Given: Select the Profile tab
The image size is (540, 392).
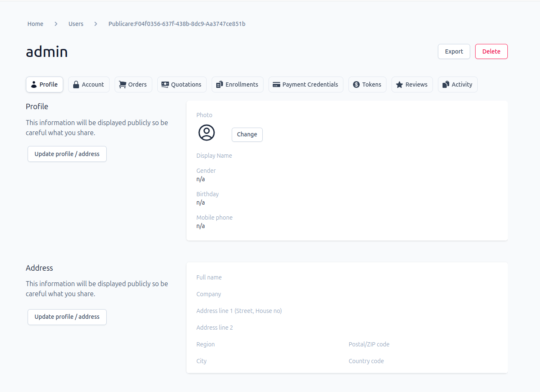Looking at the screenshot, I should click(44, 85).
